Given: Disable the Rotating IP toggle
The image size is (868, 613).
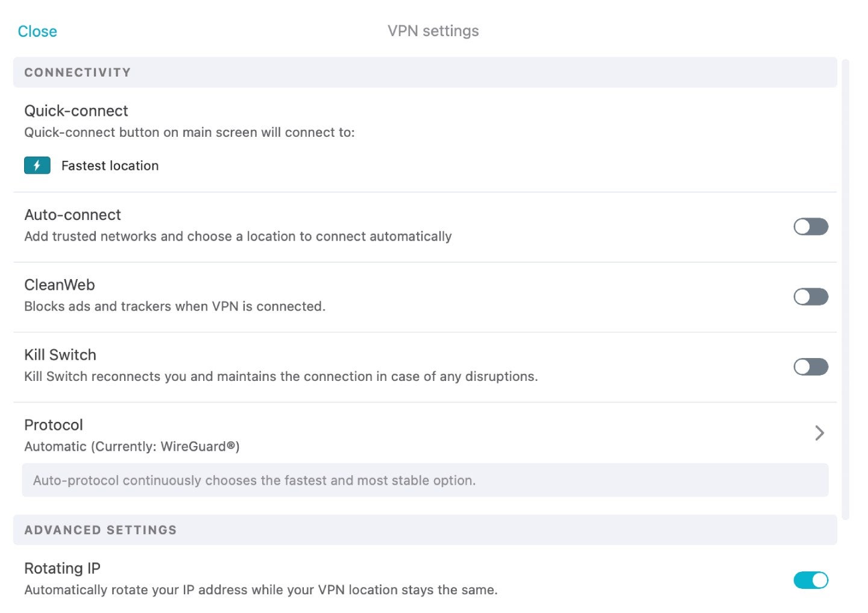Looking at the screenshot, I should (x=811, y=580).
